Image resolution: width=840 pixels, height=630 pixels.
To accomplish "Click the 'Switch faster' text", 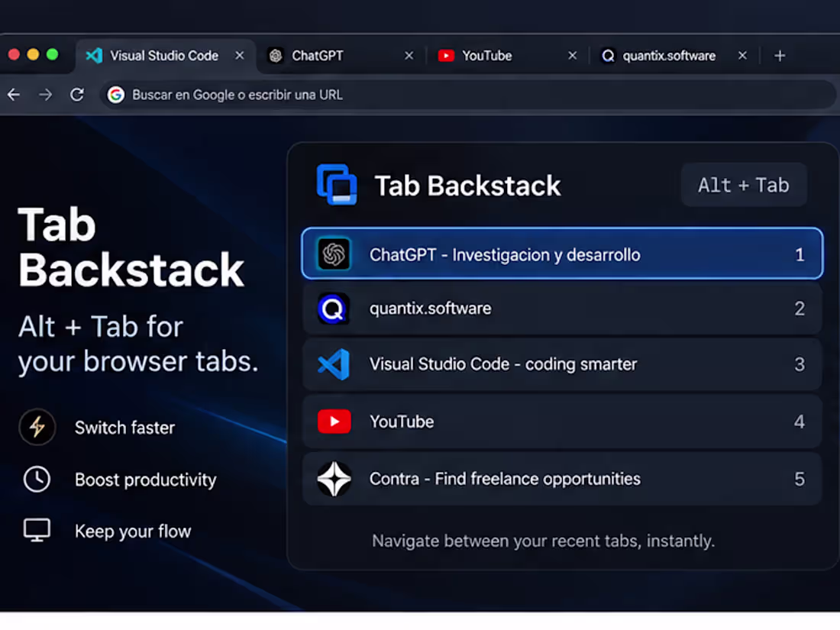I will [124, 428].
